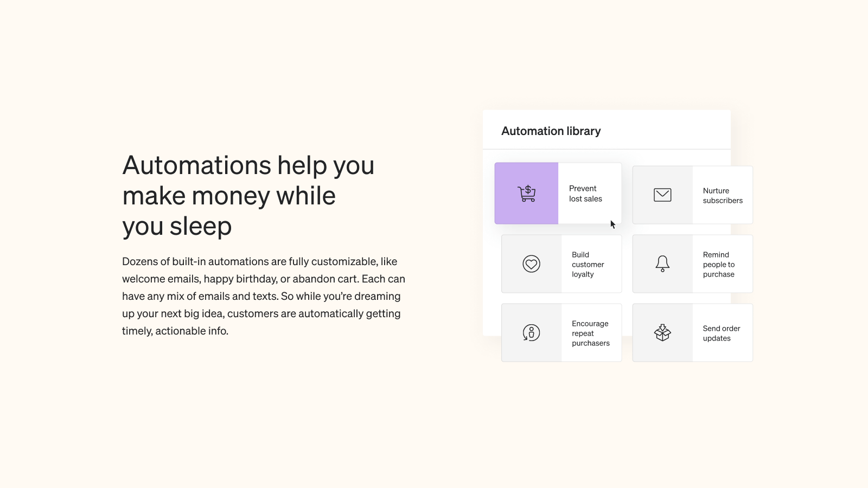
Task: Click the divider line under Automation library
Action: 607,149
